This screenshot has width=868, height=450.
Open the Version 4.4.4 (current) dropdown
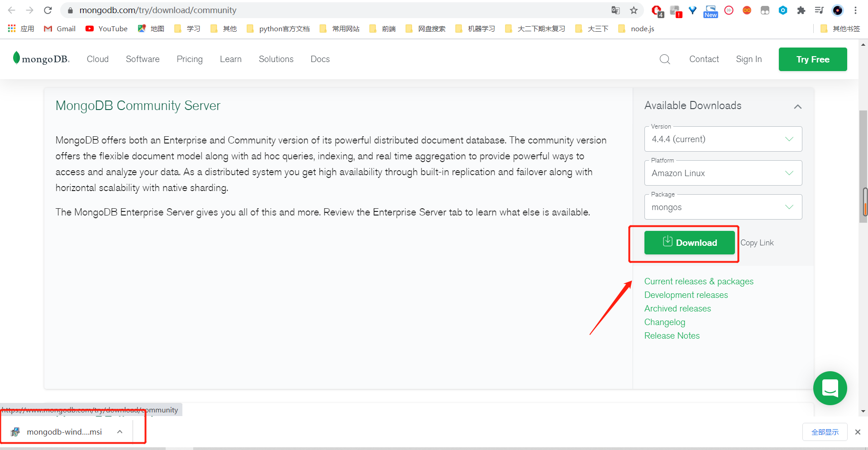click(723, 139)
